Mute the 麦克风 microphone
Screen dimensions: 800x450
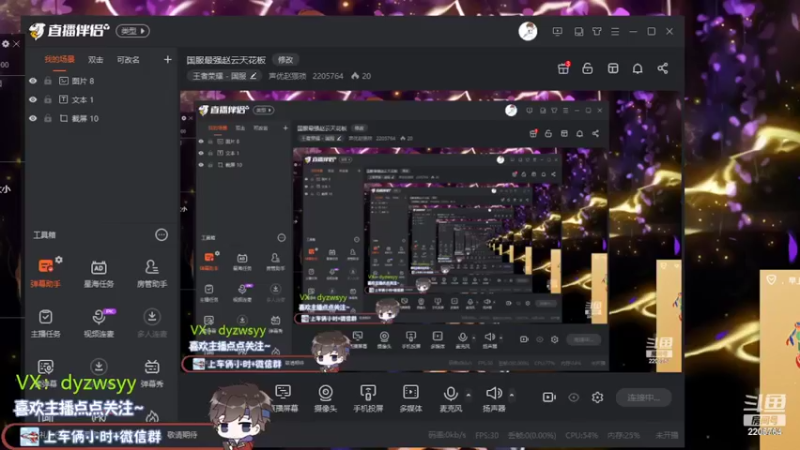click(451, 398)
